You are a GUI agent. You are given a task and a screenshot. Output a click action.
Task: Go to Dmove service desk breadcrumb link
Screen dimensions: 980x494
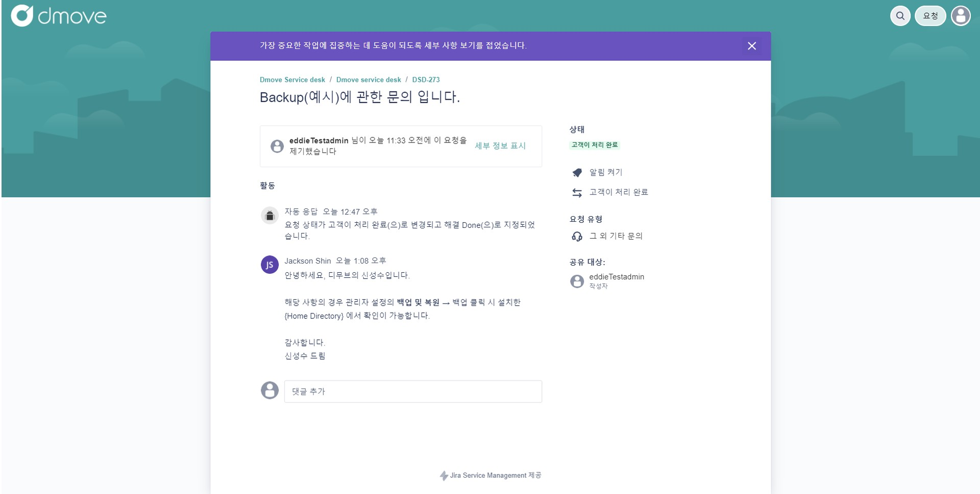coord(369,80)
